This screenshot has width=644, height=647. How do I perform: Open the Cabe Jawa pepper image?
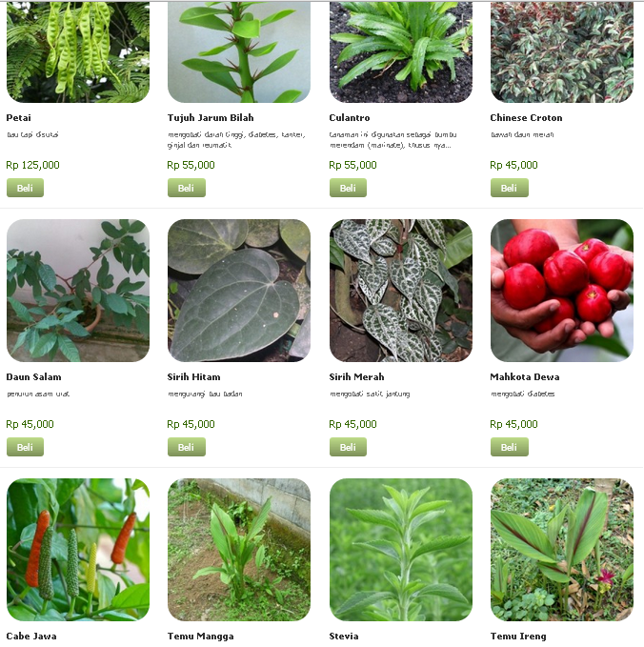tap(78, 550)
